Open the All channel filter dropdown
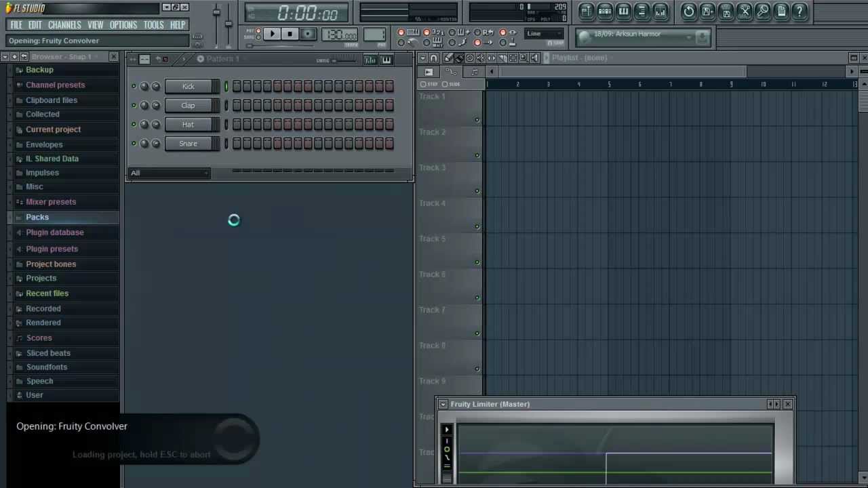 [x=170, y=173]
